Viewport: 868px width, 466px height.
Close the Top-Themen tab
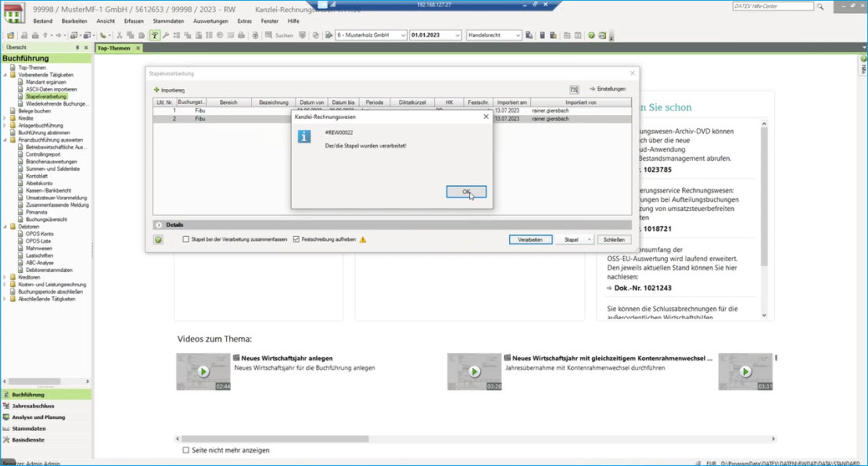[138, 48]
